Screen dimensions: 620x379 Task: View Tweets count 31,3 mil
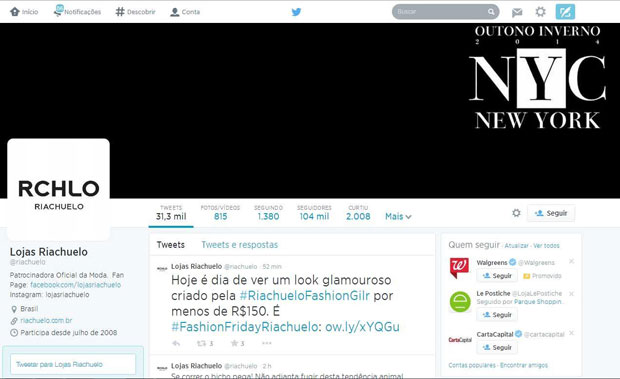[x=171, y=213]
